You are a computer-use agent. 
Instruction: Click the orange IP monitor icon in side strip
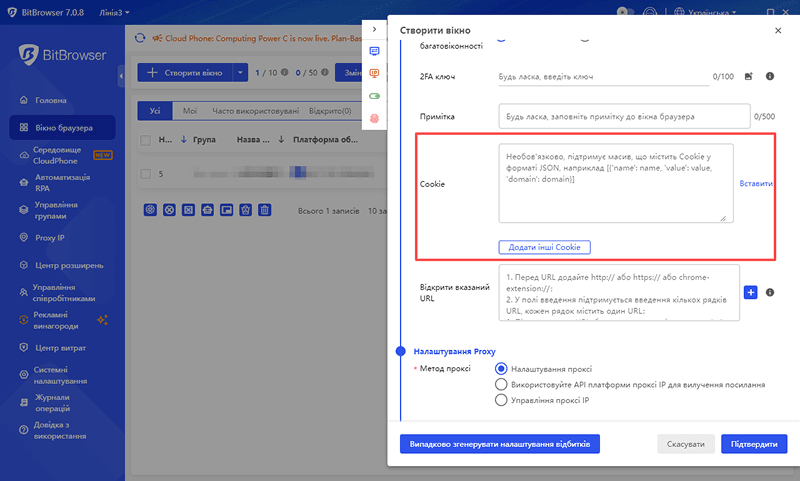(375, 73)
